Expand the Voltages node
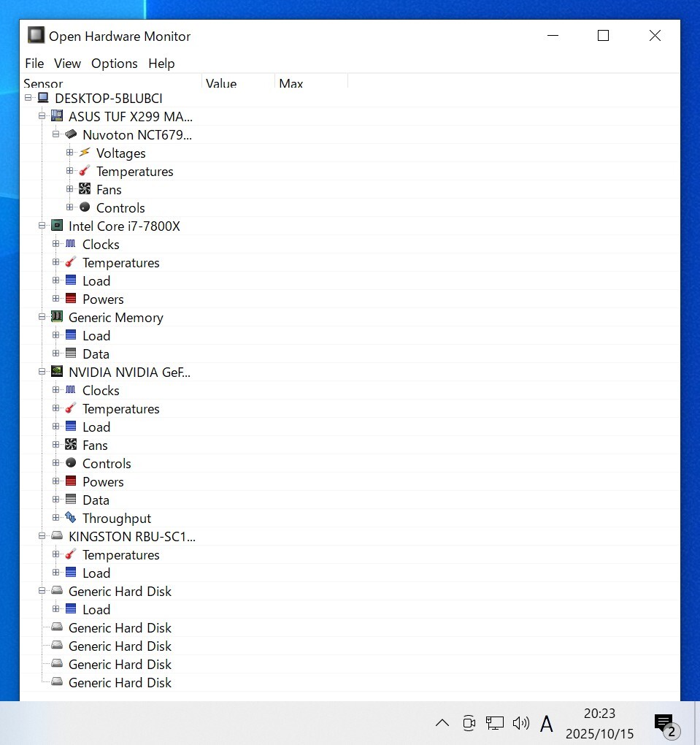 coord(69,153)
